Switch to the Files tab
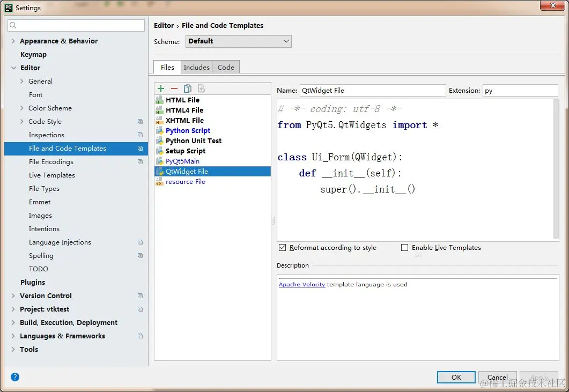The height and width of the screenshot is (392, 569). point(167,67)
